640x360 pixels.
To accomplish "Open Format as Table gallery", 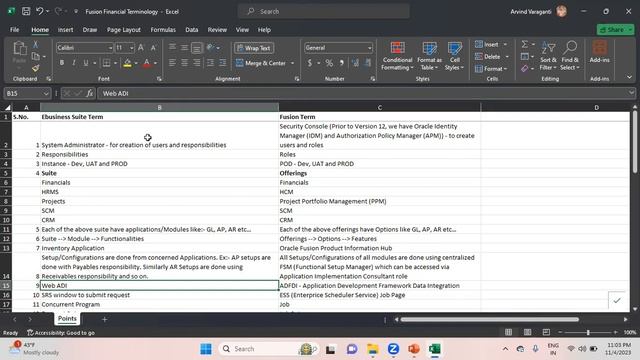I will coord(429,56).
